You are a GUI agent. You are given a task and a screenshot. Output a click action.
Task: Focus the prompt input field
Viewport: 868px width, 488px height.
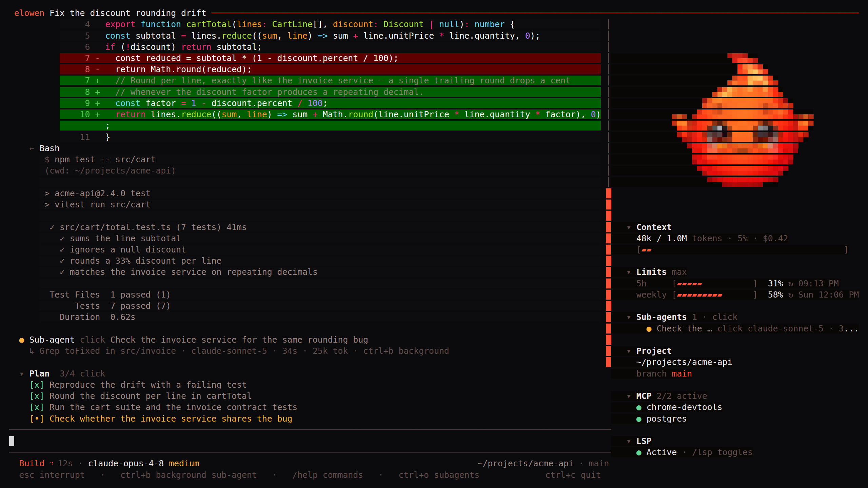click(x=310, y=441)
